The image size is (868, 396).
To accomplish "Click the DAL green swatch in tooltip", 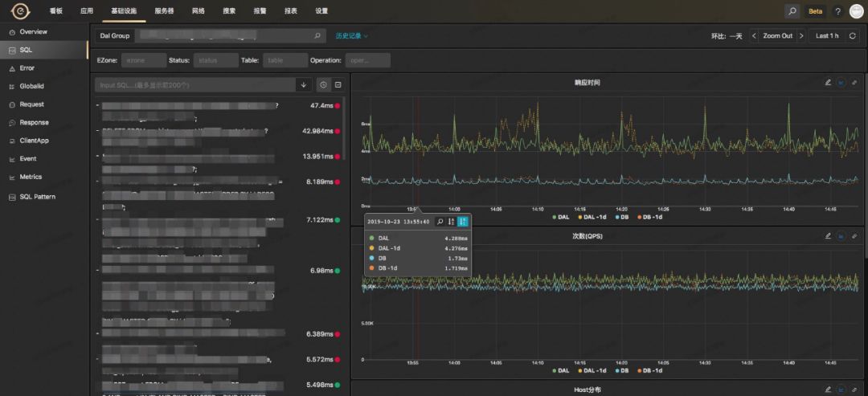I will tap(371, 238).
